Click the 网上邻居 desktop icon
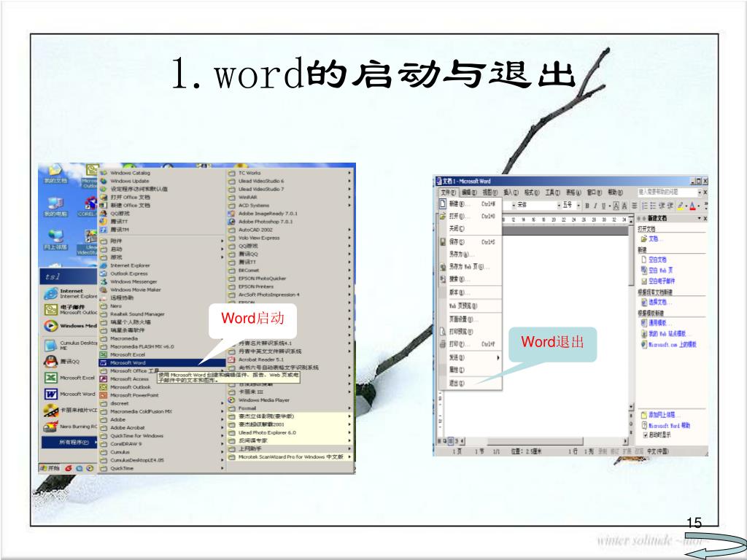The height and width of the screenshot is (560, 747). pyautogui.click(x=55, y=239)
